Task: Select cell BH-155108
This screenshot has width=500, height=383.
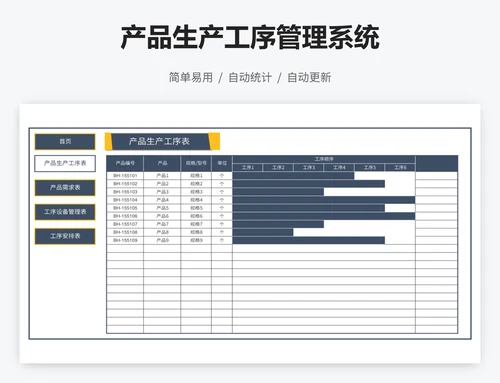Action: [x=125, y=232]
